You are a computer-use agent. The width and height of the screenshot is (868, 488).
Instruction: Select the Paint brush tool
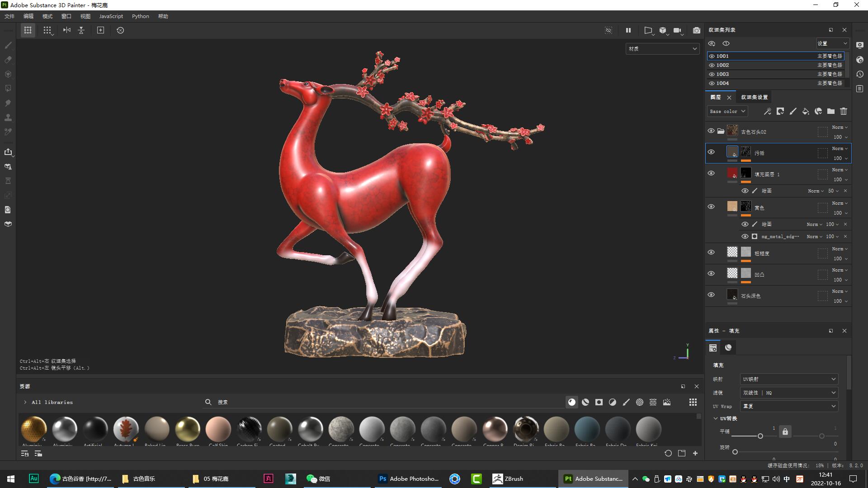pos(8,45)
